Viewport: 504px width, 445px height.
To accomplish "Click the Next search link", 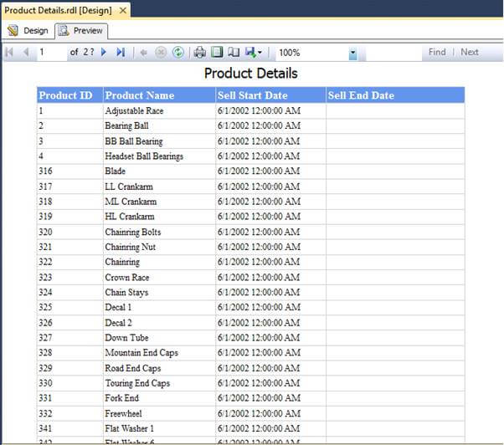I will pyautogui.click(x=470, y=52).
